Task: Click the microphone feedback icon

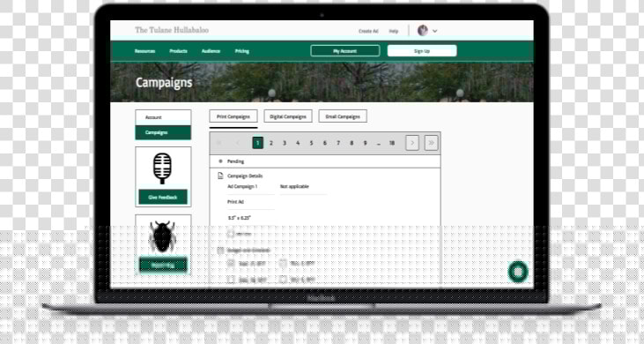Action: click(162, 168)
